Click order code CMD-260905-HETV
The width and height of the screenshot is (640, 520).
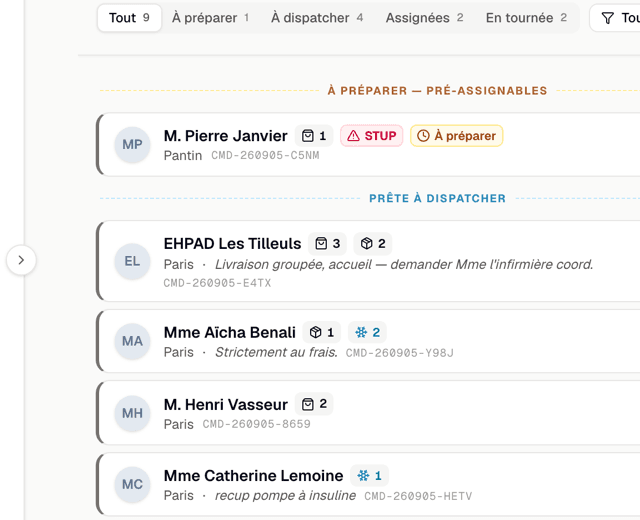pos(418,496)
